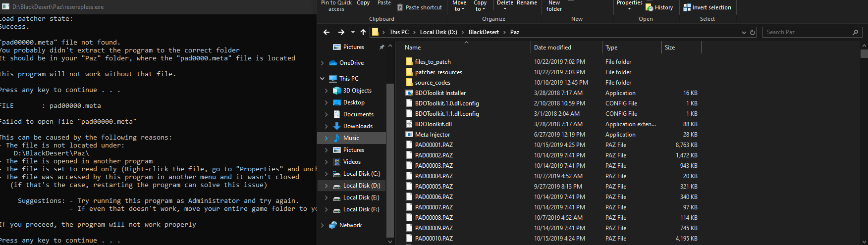The height and width of the screenshot is (245, 868).
Task: Open the History option
Action: pyautogui.click(x=659, y=7)
